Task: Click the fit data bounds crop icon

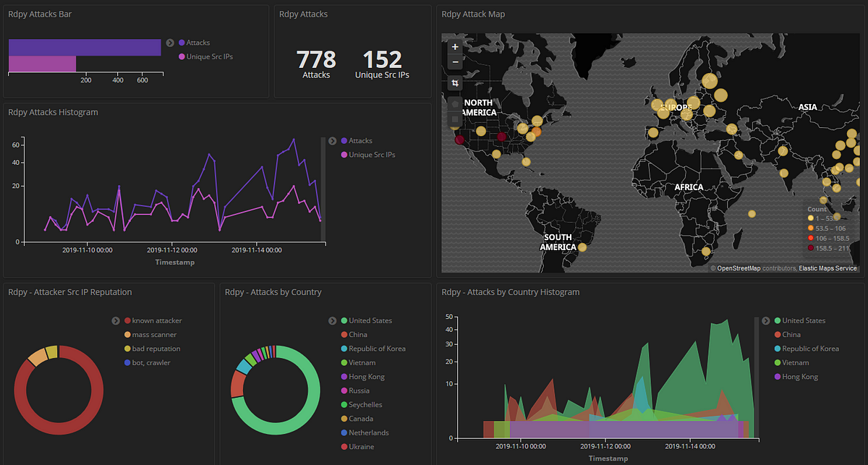Action: point(455,83)
